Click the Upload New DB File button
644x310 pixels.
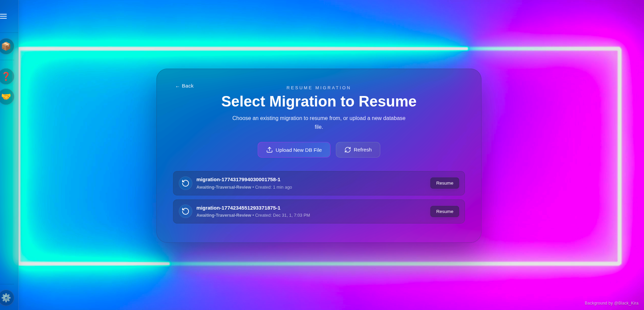[294, 150]
